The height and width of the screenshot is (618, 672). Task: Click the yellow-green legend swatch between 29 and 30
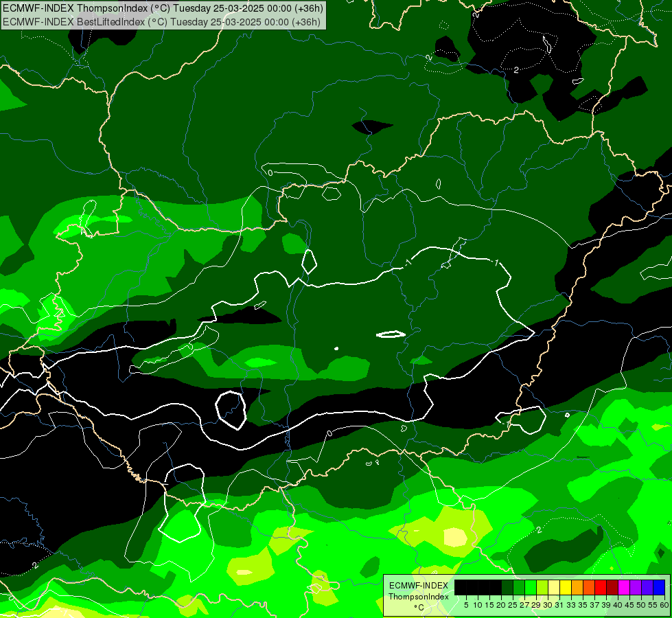(x=542, y=587)
